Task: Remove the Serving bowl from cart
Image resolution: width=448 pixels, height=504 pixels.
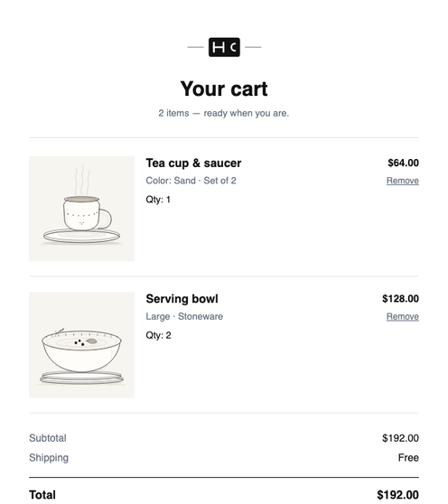Action: click(x=402, y=317)
